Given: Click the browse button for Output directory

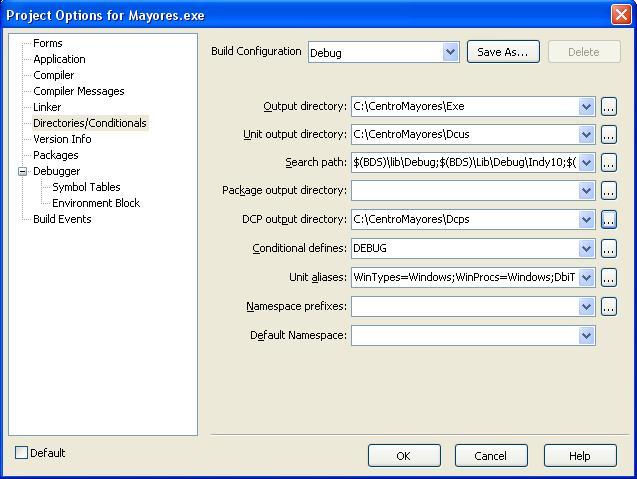Looking at the screenshot, I should (608, 106).
